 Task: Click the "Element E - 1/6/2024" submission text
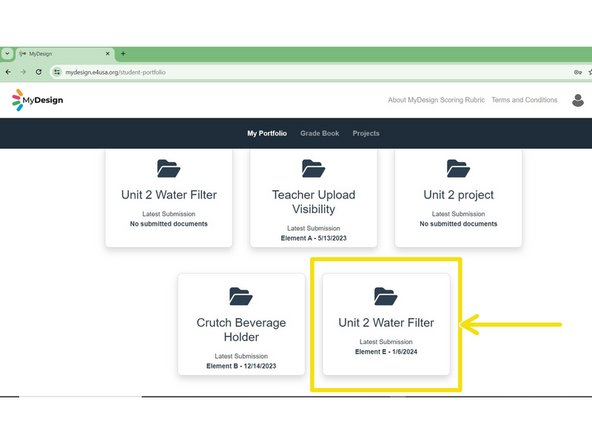[x=386, y=352]
